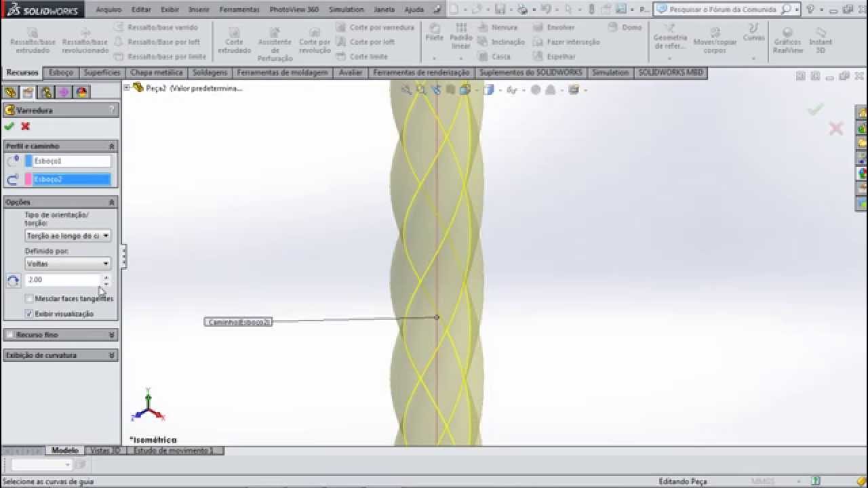Screen dimensions: 868x488
Task: Switch to the Superfícies tab
Action: point(102,73)
